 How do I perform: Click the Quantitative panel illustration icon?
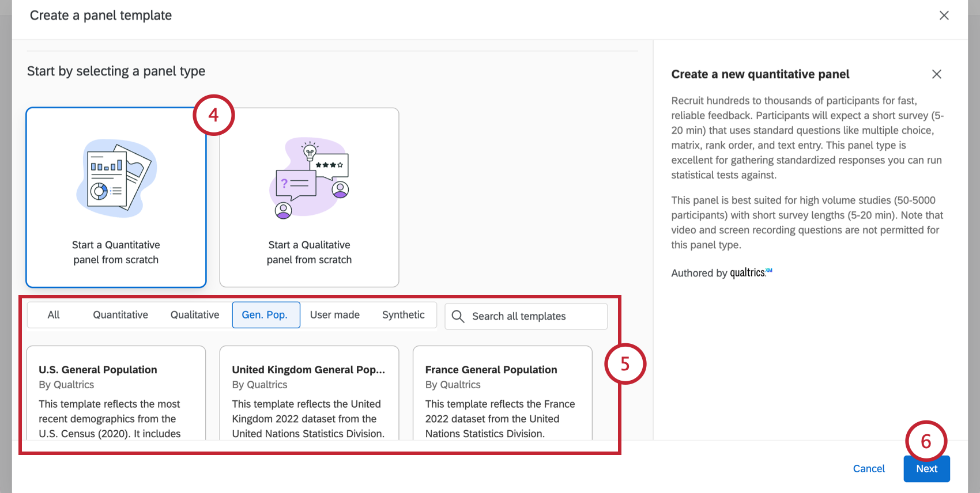click(116, 178)
